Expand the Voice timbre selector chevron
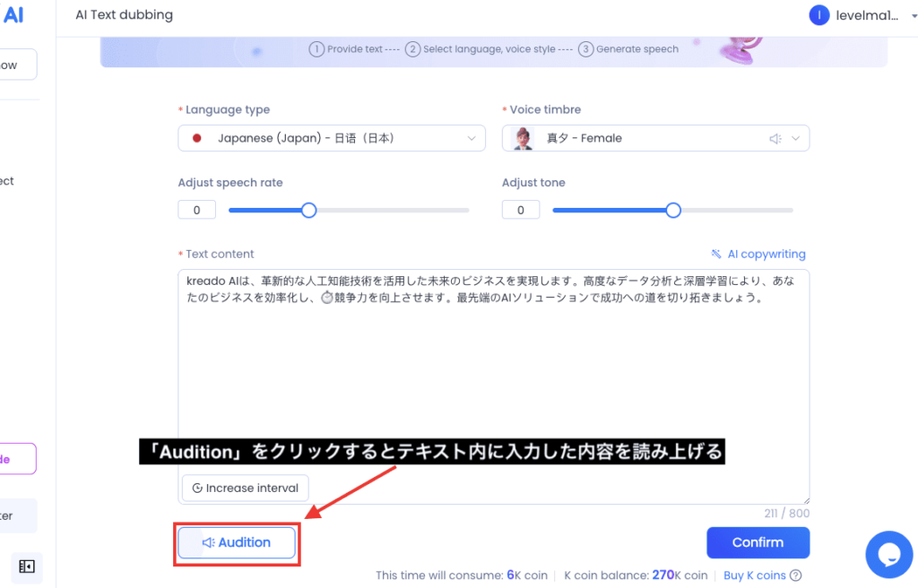918x588 pixels. click(796, 139)
